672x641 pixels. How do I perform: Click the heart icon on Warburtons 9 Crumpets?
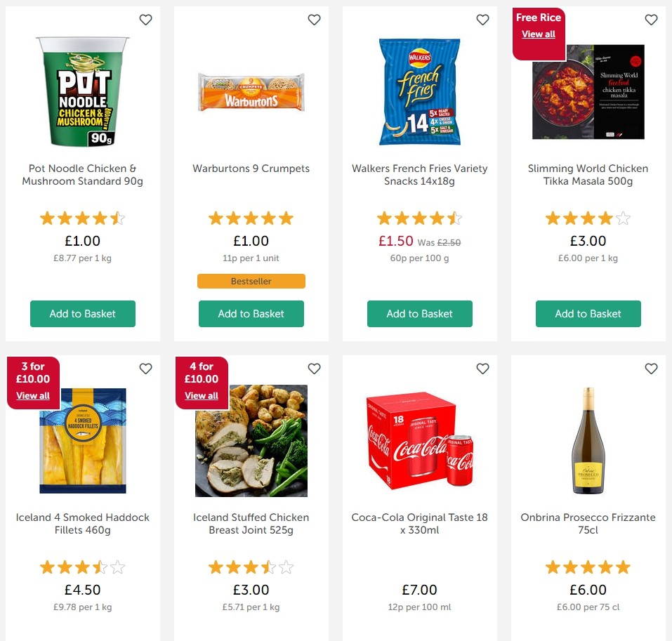(314, 20)
